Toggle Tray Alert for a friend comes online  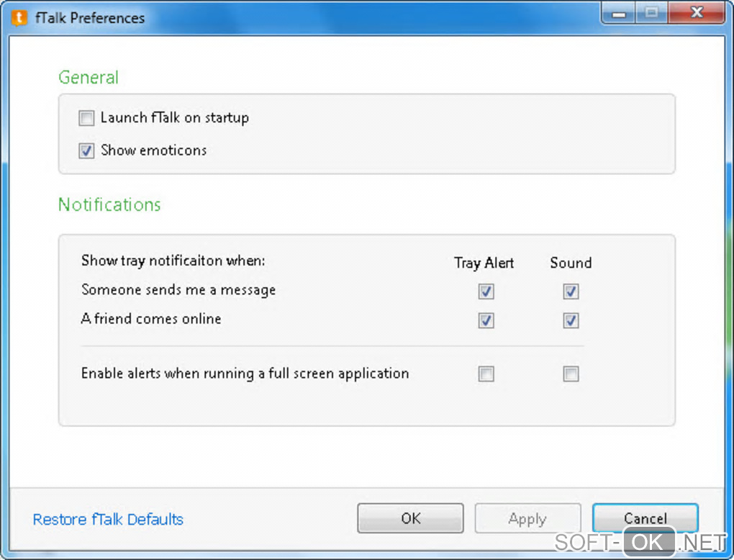tap(486, 320)
